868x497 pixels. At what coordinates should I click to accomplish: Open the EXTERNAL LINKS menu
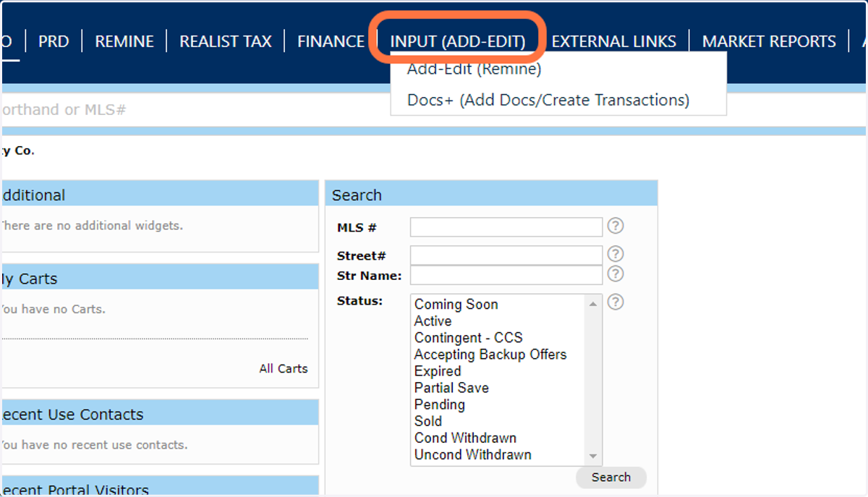pos(614,41)
